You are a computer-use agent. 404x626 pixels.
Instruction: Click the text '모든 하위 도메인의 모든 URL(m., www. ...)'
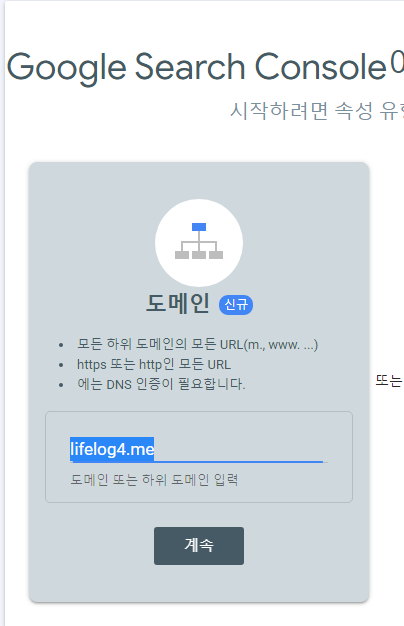198,344
